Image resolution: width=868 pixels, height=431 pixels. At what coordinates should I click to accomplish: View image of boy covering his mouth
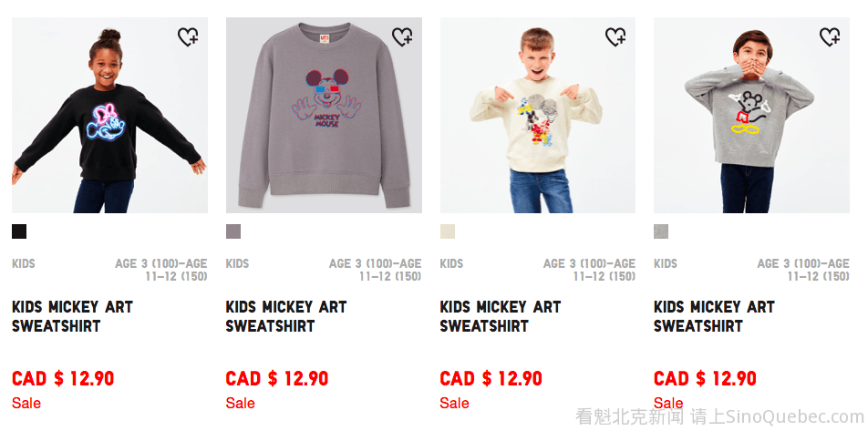[x=751, y=115]
